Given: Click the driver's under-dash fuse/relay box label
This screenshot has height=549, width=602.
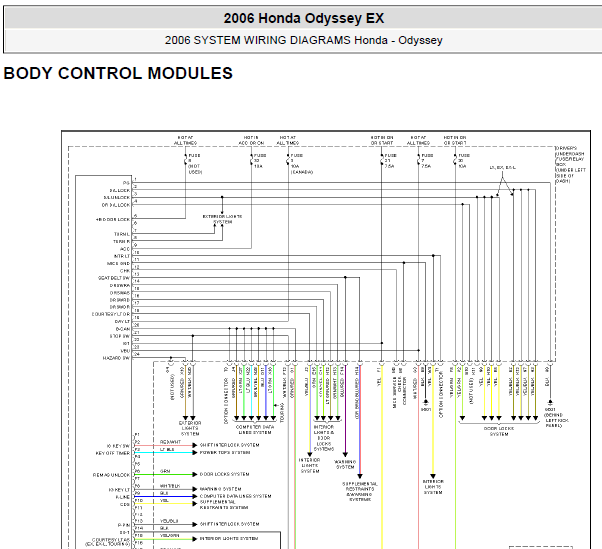Looking at the screenshot, I should pyautogui.click(x=571, y=164).
